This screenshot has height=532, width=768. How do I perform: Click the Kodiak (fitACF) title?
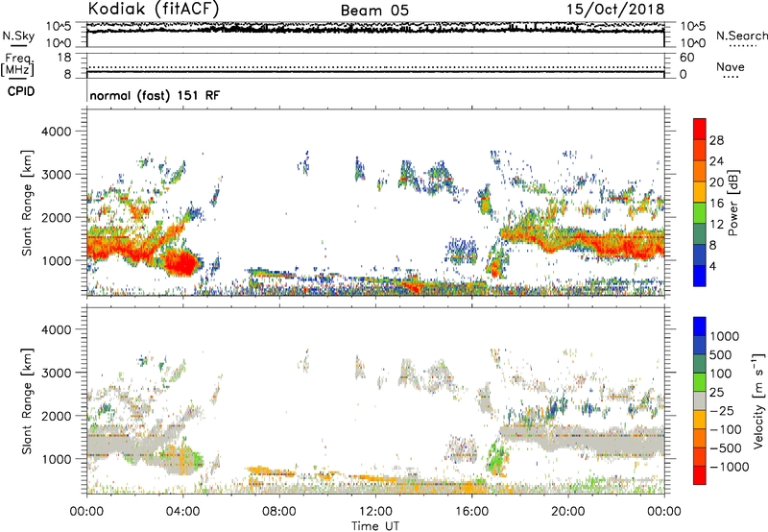click(154, 9)
